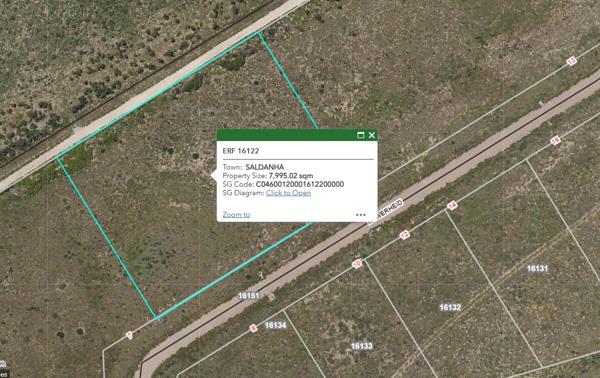Click the street number 14 marker
Screen dimensions: 600x378
[452, 205]
